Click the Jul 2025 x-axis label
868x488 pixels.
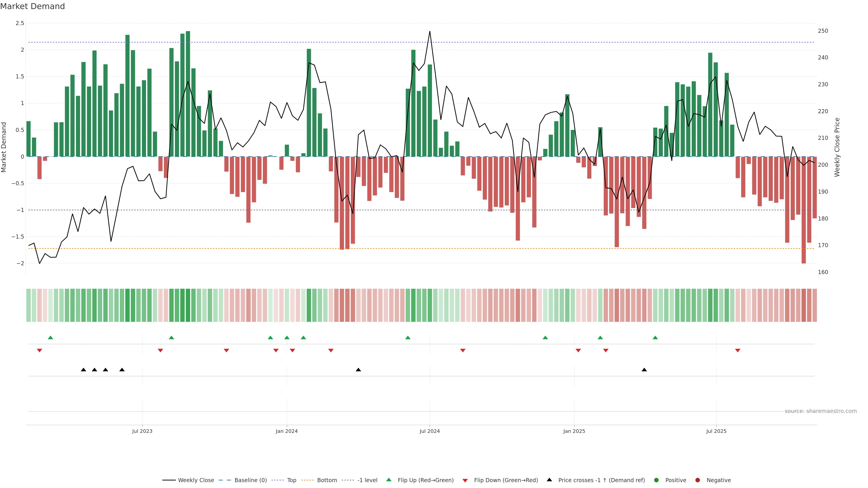[716, 431]
